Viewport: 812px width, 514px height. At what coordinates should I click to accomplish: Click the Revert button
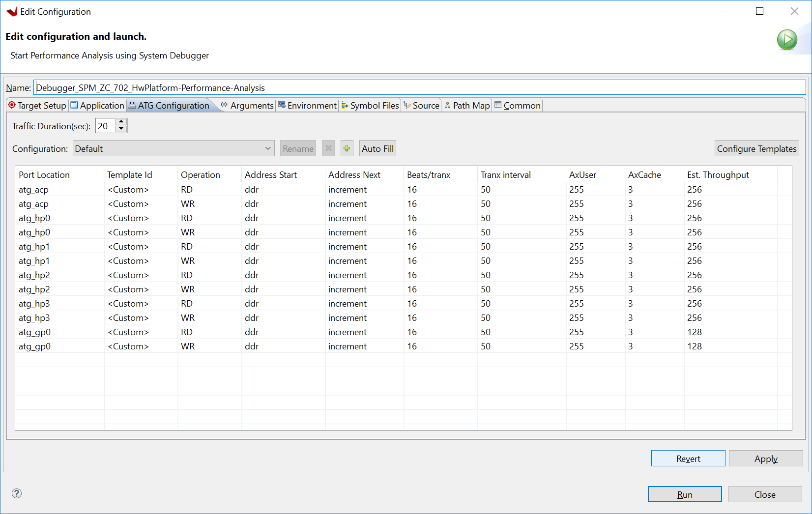(688, 458)
